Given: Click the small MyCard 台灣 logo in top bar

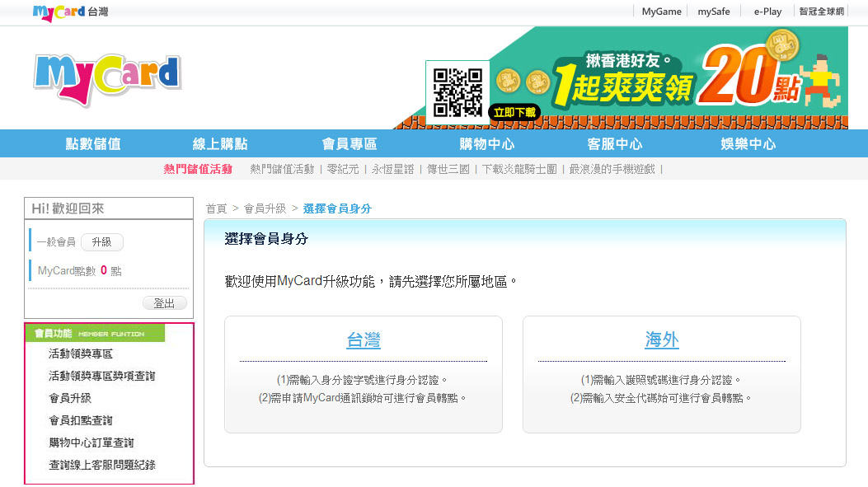Looking at the screenshot, I should tap(70, 12).
